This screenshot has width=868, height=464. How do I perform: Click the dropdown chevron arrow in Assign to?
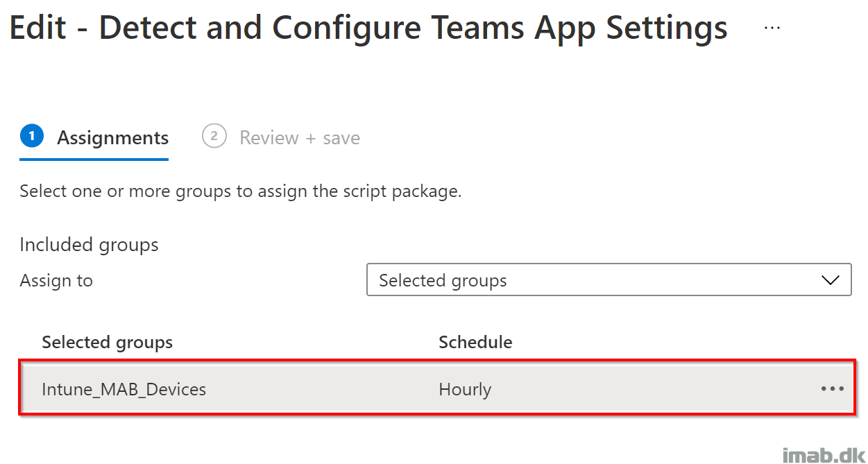tap(830, 280)
